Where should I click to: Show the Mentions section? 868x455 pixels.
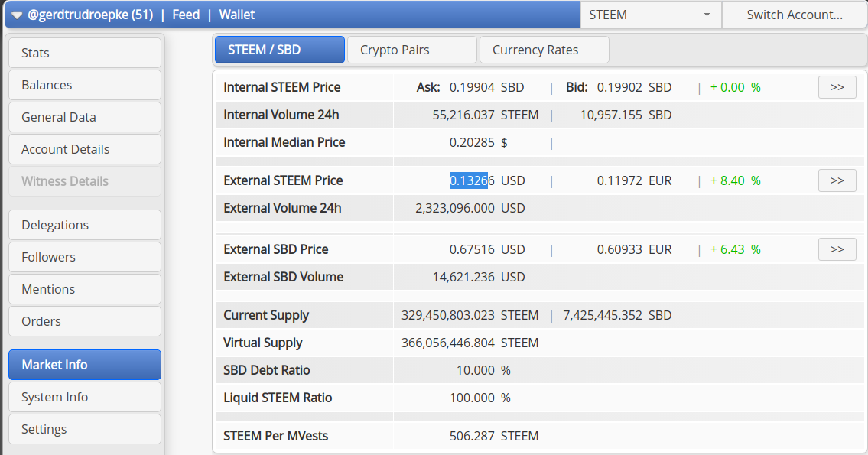pyautogui.click(x=85, y=289)
